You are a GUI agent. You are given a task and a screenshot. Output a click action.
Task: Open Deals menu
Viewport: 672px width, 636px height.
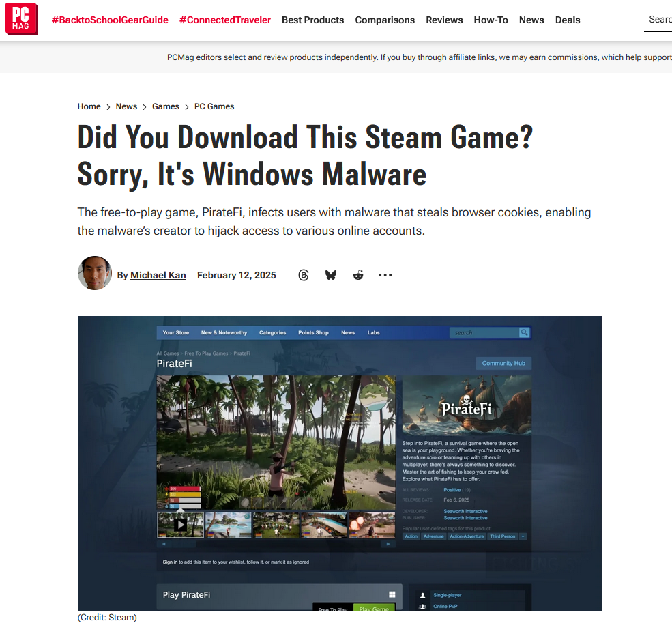[568, 20]
